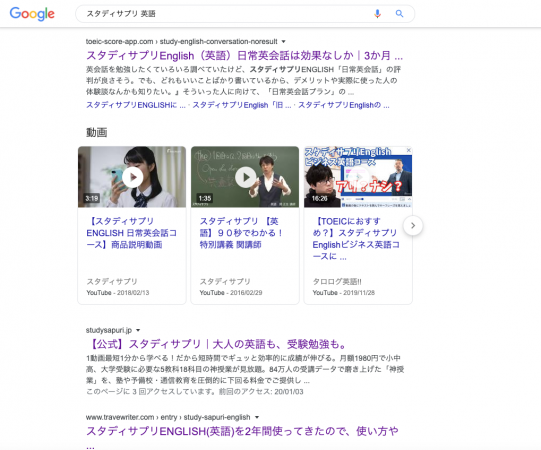Play the 1:35 関講師 lecture video
Screen dimensions: 541x450
click(x=245, y=177)
